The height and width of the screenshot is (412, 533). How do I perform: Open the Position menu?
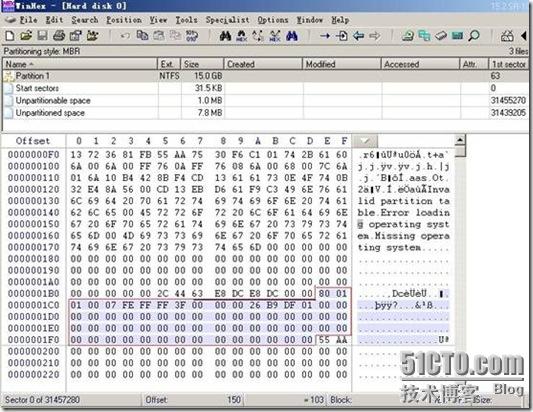124,20
